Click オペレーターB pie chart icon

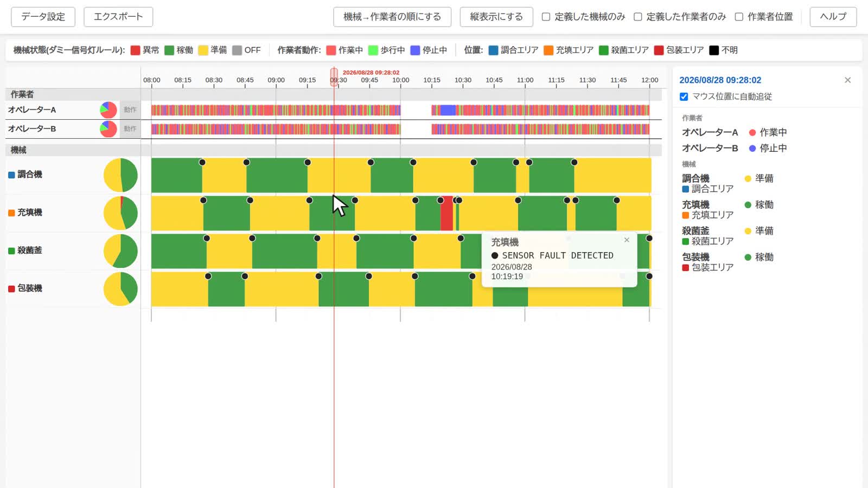108,129
